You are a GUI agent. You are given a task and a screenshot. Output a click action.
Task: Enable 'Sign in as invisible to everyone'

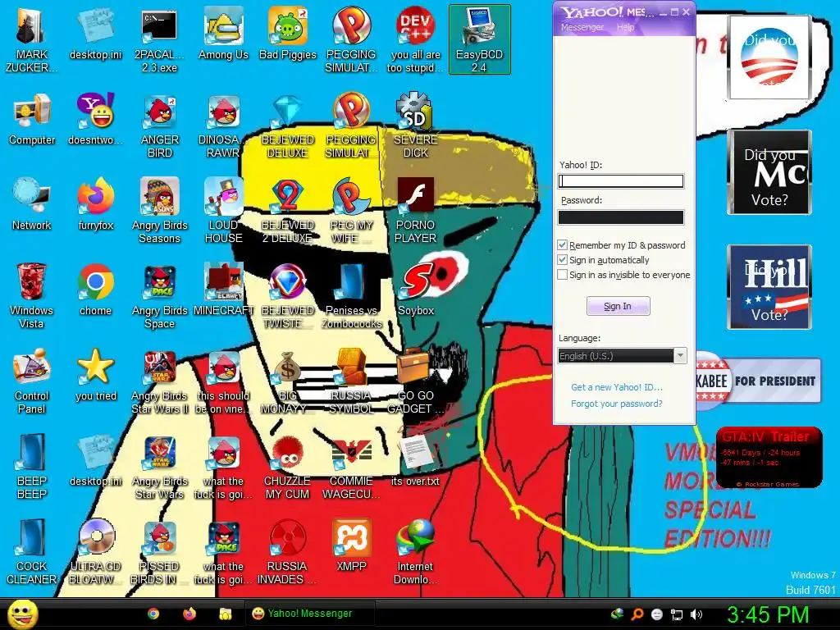tap(563, 275)
